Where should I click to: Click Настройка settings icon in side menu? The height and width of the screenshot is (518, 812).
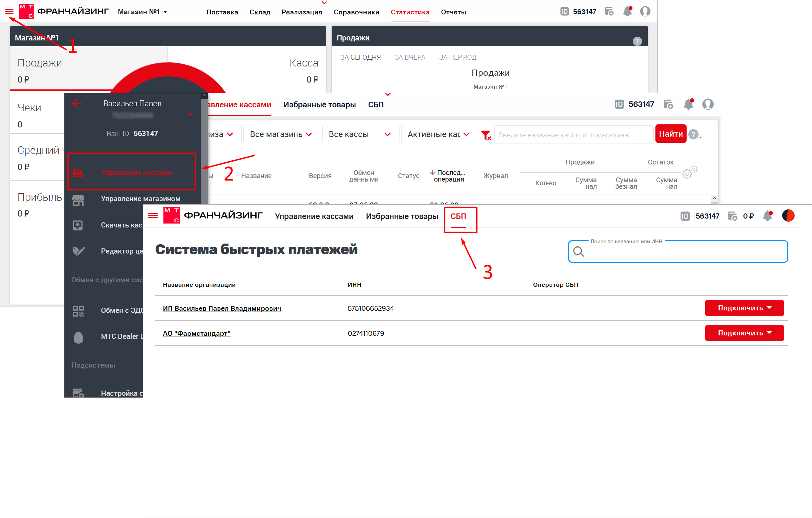[x=78, y=393]
